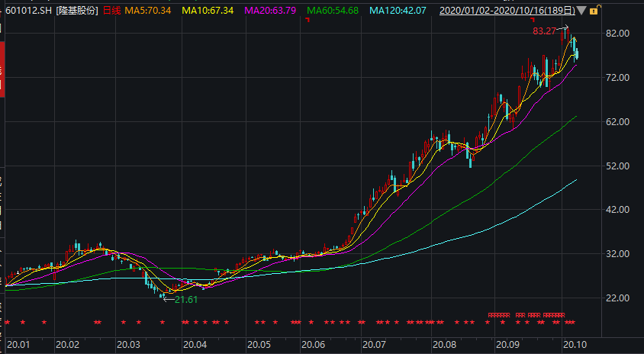
Task: Click the orange padlock icon
Action: click(594, 11)
